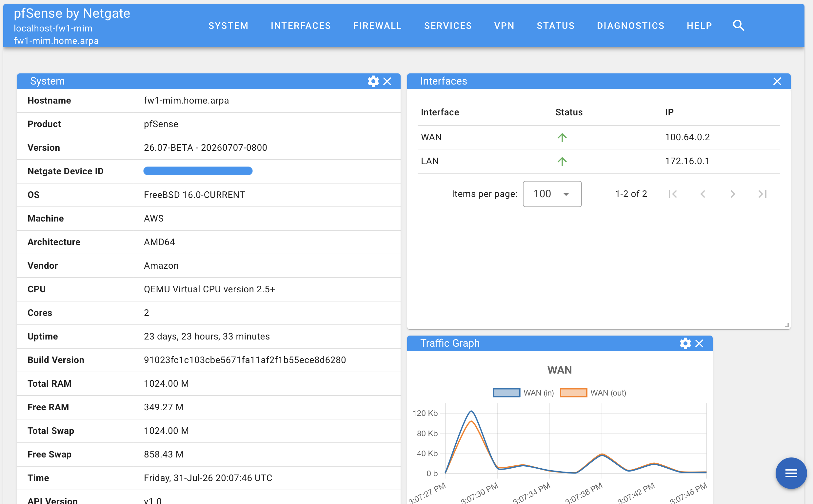Grab the Interfaces widget resize handle

(787, 325)
